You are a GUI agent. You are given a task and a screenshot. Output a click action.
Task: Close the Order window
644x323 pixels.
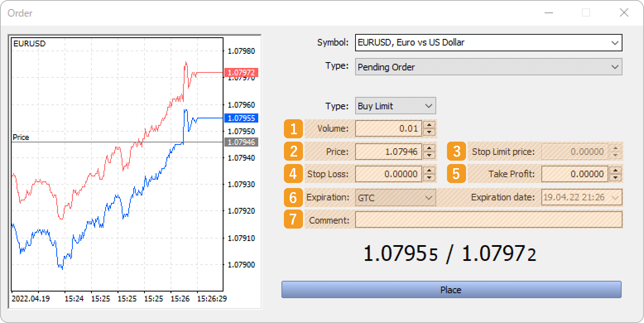(624, 13)
